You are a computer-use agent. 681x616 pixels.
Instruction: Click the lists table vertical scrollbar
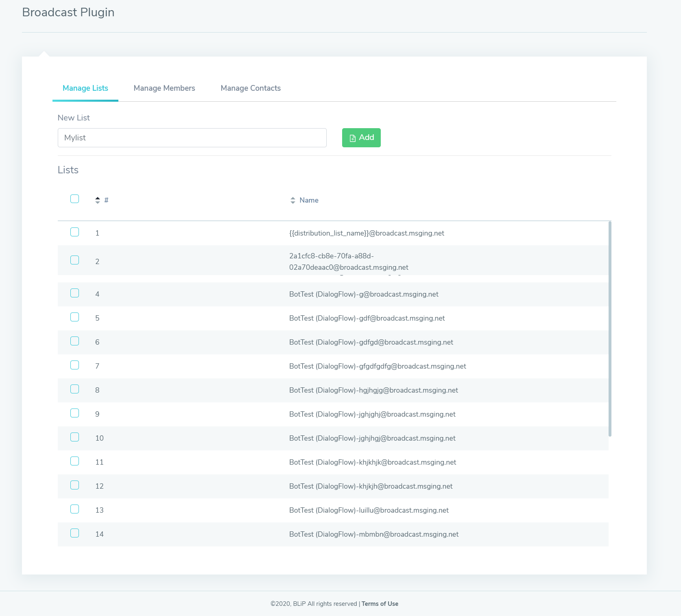[x=610, y=329]
